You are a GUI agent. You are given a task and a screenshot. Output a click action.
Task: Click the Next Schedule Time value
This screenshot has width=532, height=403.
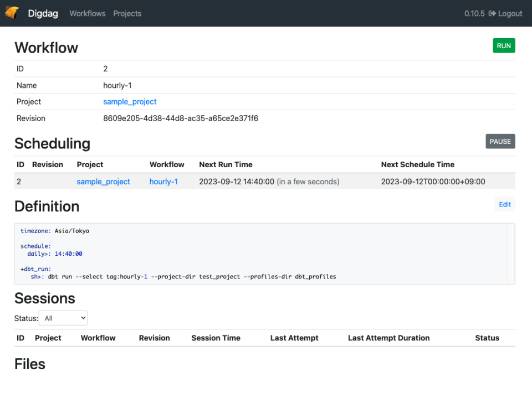[x=433, y=182]
